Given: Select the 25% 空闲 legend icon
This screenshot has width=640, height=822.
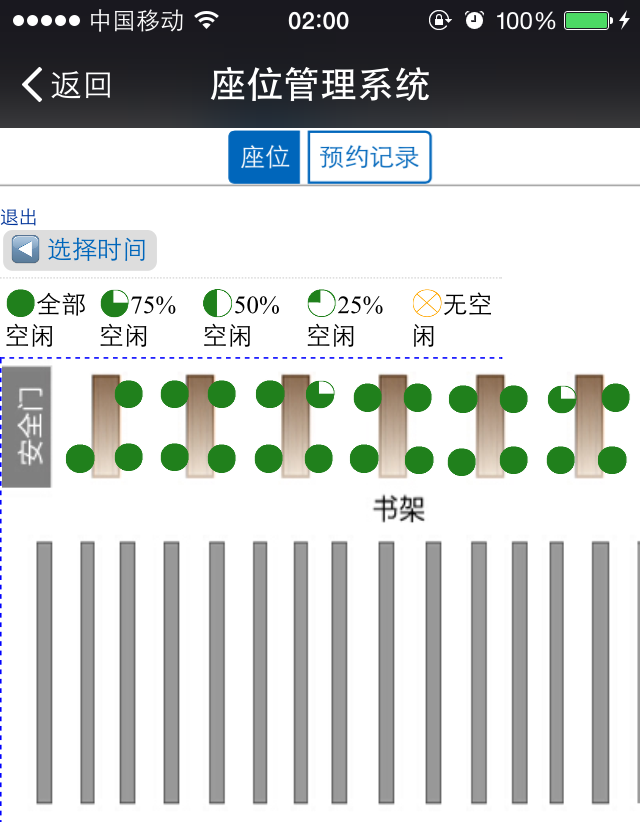Looking at the screenshot, I should click(321, 304).
